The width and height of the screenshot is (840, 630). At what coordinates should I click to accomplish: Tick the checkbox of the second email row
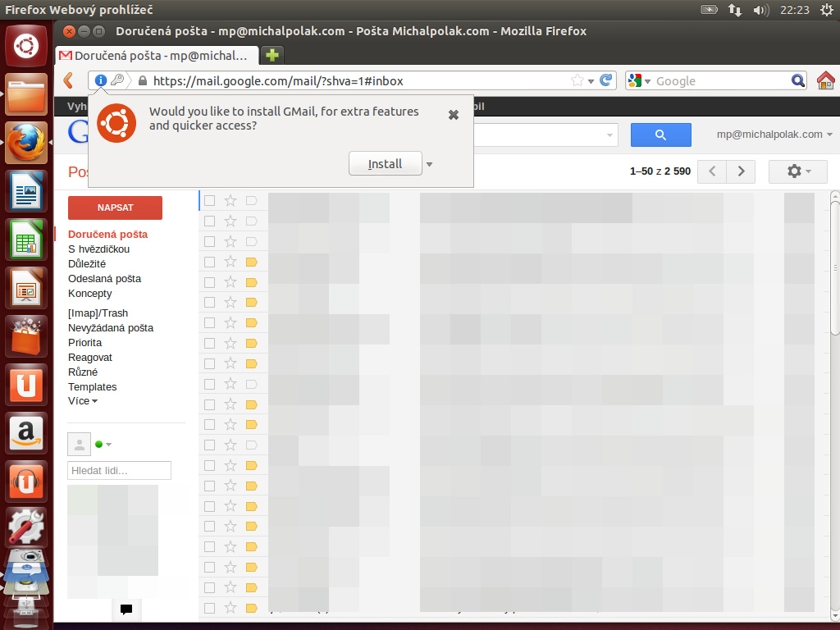pyautogui.click(x=209, y=221)
